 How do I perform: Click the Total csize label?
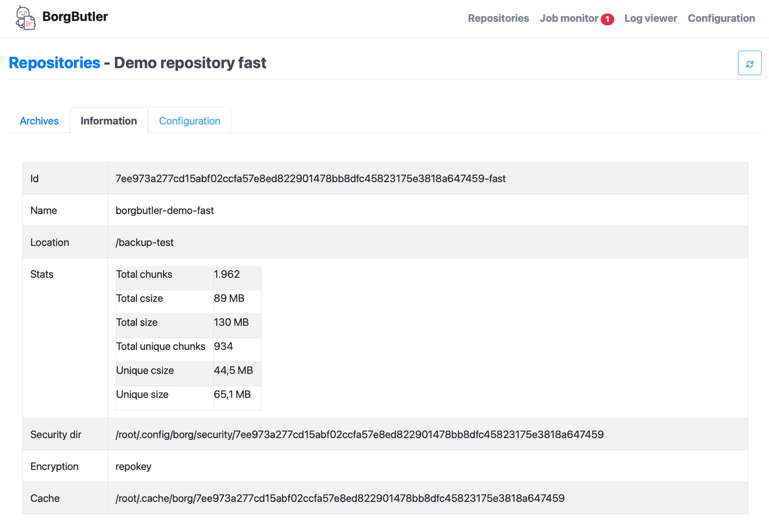139,298
